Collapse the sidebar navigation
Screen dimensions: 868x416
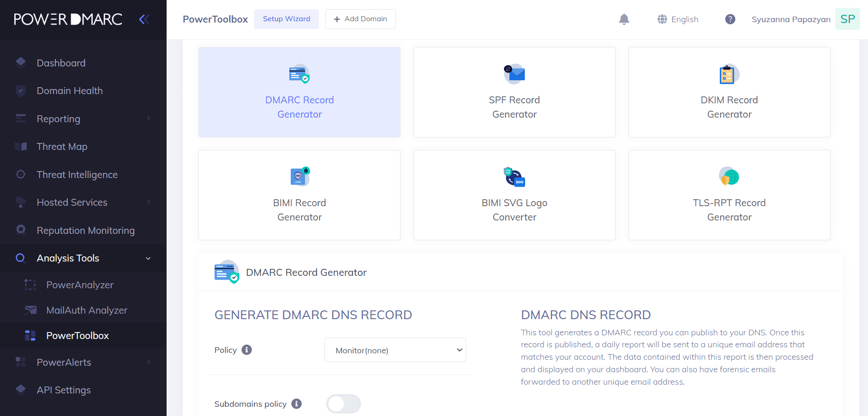(144, 19)
